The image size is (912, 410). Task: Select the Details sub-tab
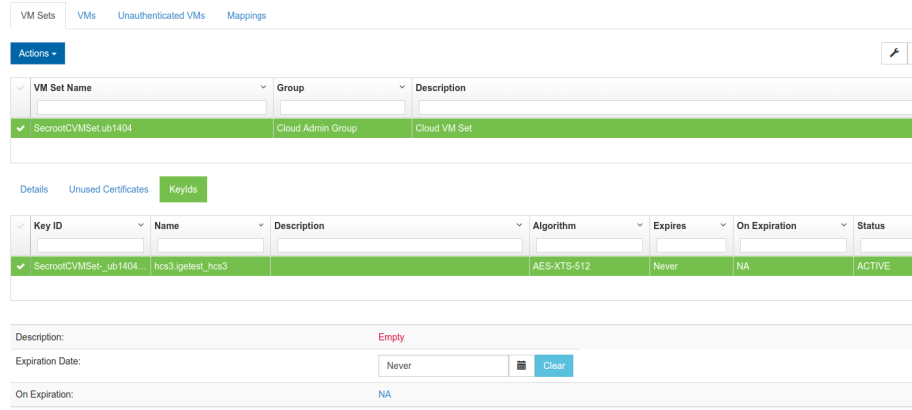tap(34, 190)
